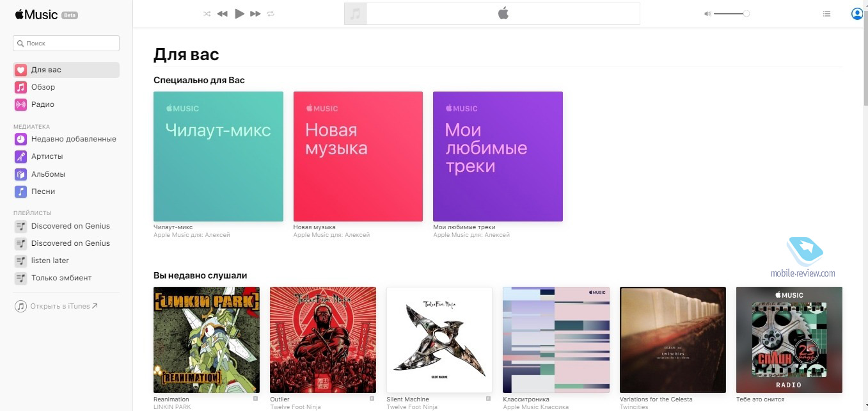Focus the Поиск search field
Viewport: 868px width, 411px height.
pyautogui.click(x=66, y=44)
